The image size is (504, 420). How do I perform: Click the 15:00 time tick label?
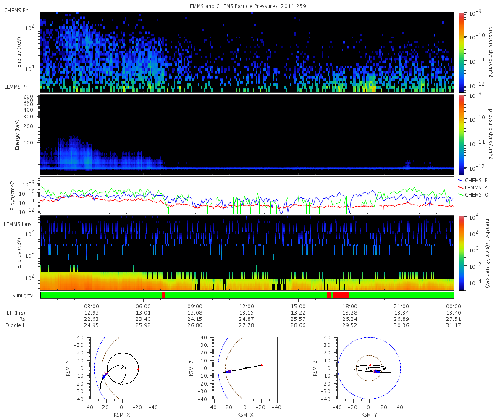(299, 306)
